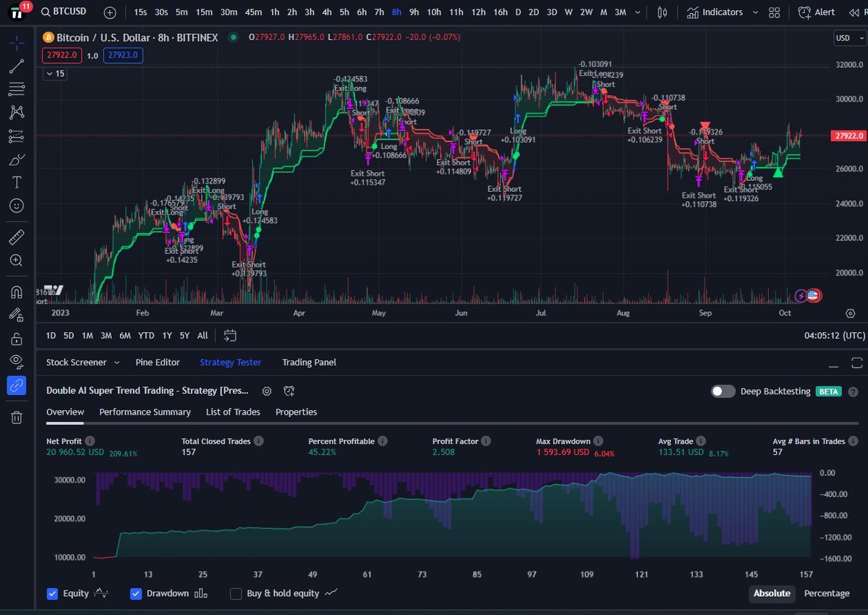Add symbol to compare with plus icon
This screenshot has height=615, width=868.
(x=109, y=12)
